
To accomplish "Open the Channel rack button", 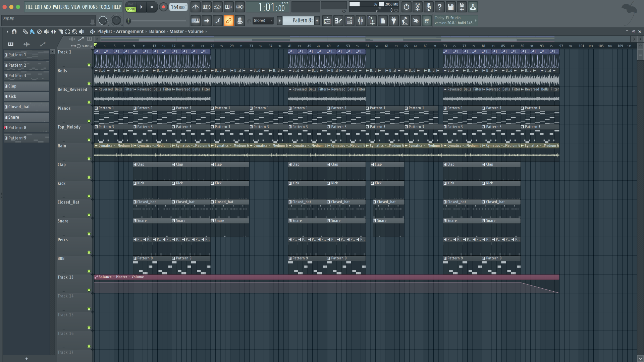I will pos(350,21).
